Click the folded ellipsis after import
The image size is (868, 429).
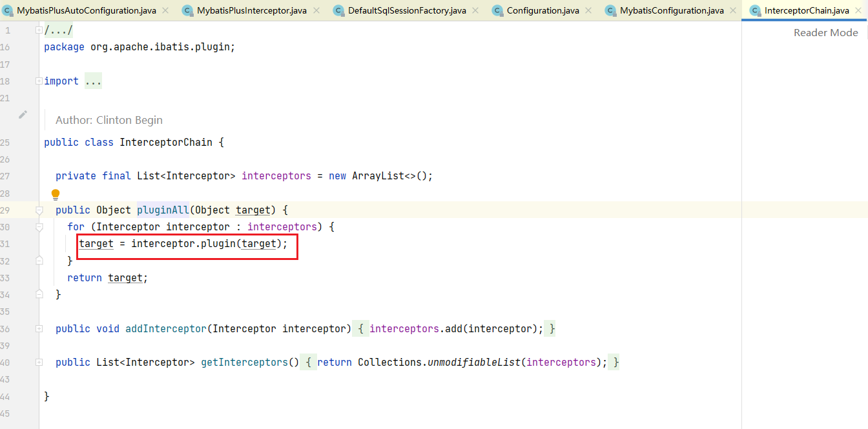point(93,81)
